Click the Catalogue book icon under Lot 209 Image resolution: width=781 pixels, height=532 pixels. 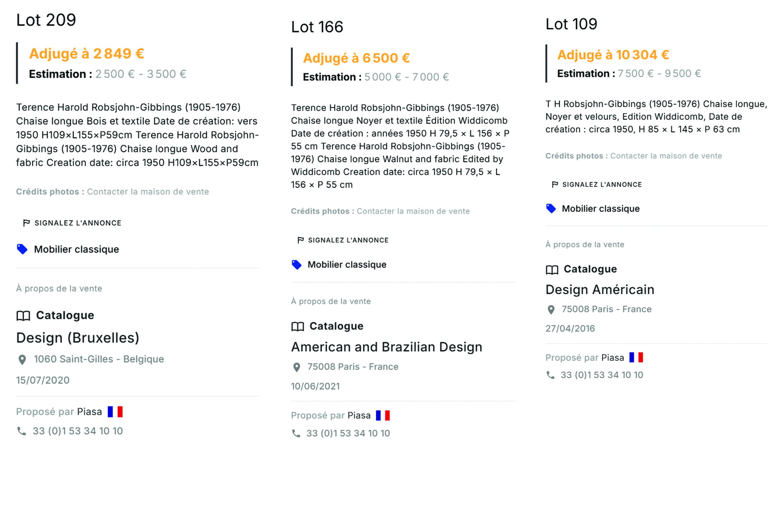coord(23,316)
